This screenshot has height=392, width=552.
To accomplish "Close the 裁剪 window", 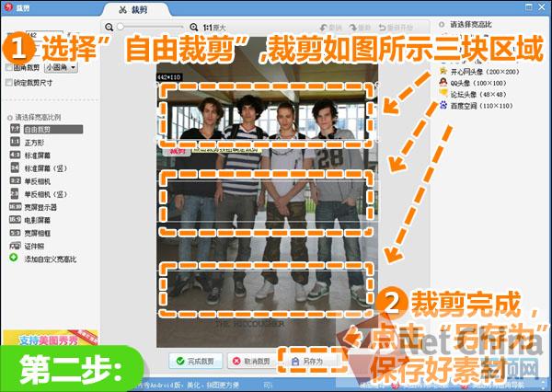I will (x=542, y=7).
